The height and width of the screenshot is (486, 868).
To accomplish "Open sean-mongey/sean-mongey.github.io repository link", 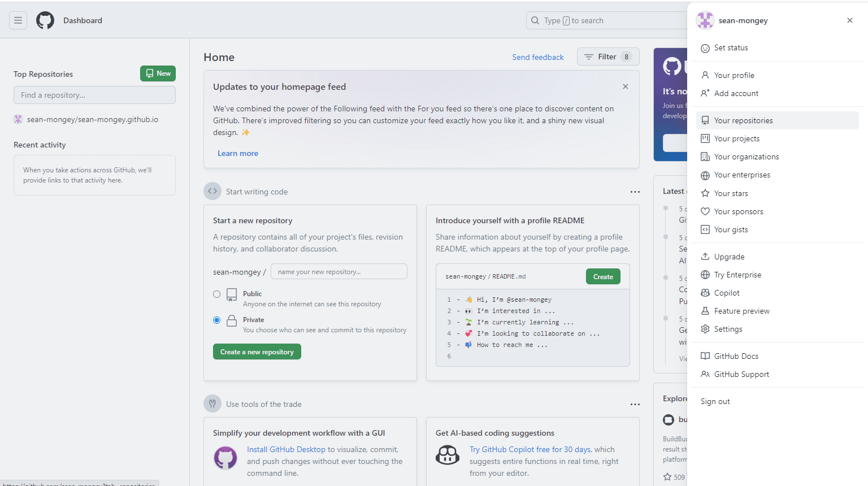I will (x=93, y=119).
